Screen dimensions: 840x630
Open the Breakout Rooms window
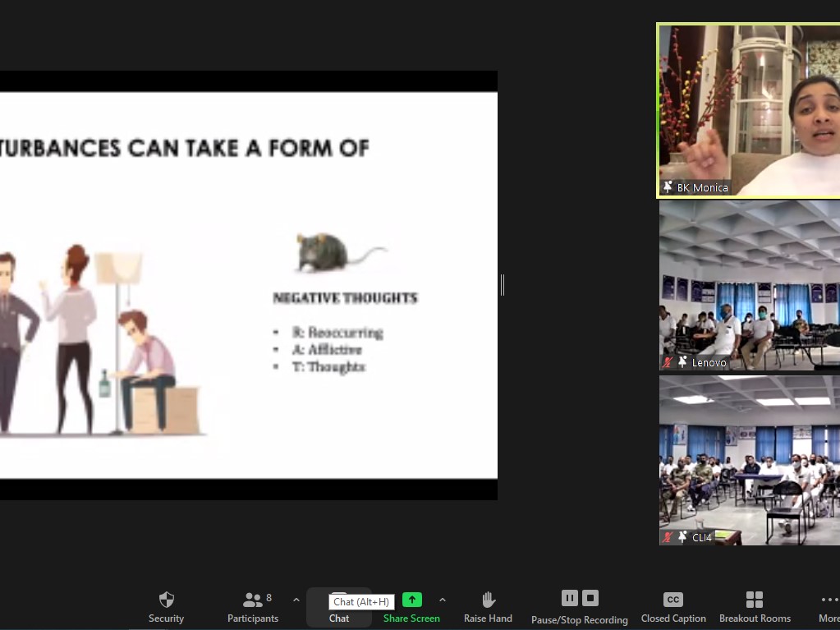coord(754,606)
